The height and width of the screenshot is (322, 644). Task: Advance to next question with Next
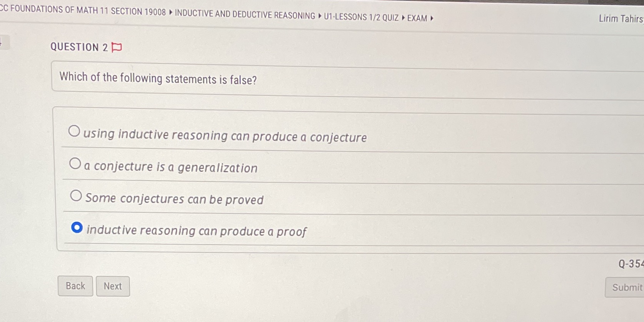pyautogui.click(x=112, y=286)
